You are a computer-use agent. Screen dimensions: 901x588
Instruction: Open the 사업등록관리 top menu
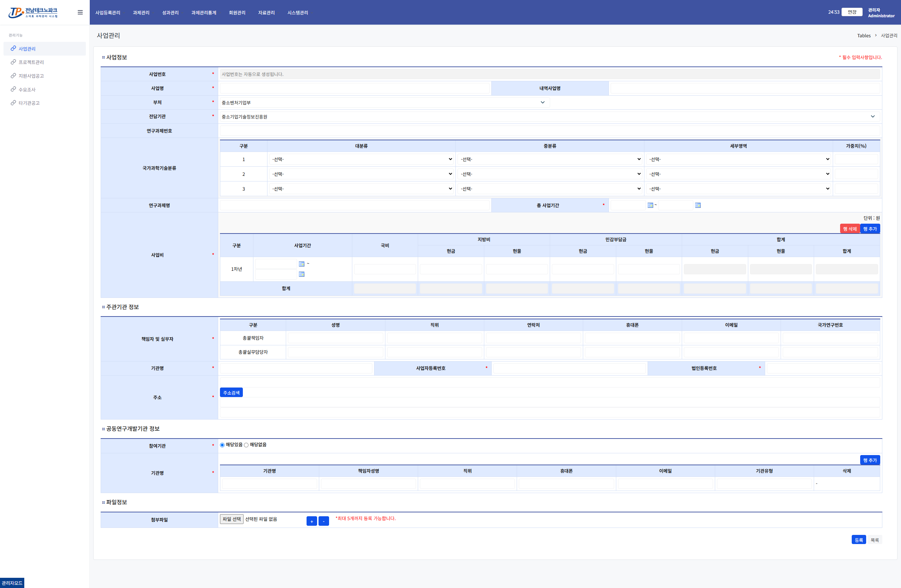click(108, 13)
